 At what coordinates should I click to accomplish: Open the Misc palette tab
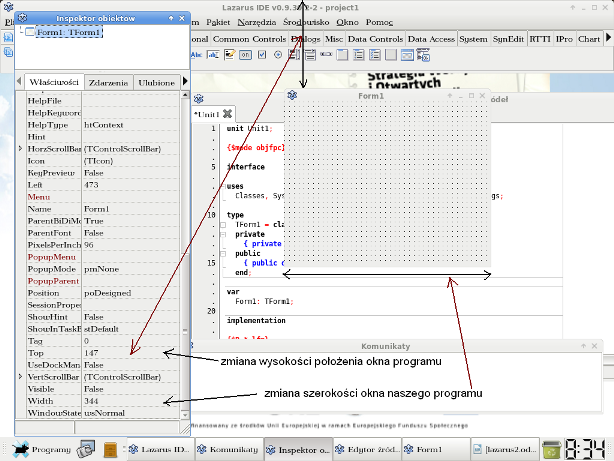pos(334,39)
